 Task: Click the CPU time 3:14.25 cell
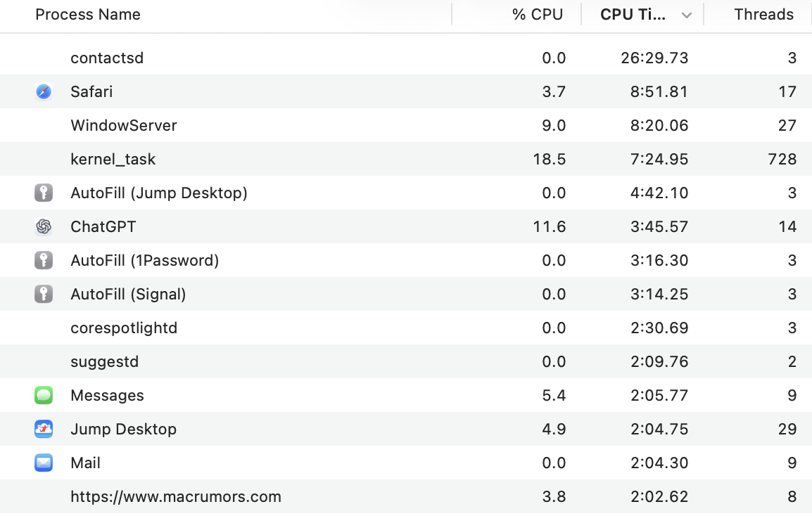(x=659, y=294)
